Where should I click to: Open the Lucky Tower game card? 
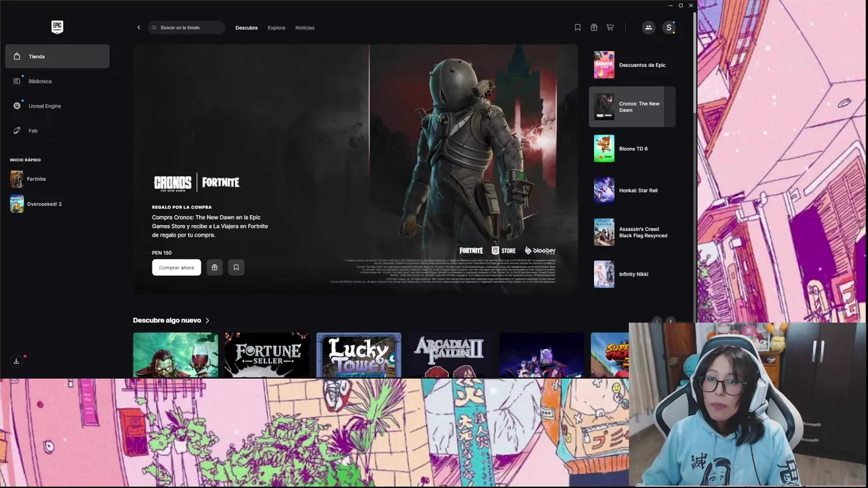tap(359, 354)
